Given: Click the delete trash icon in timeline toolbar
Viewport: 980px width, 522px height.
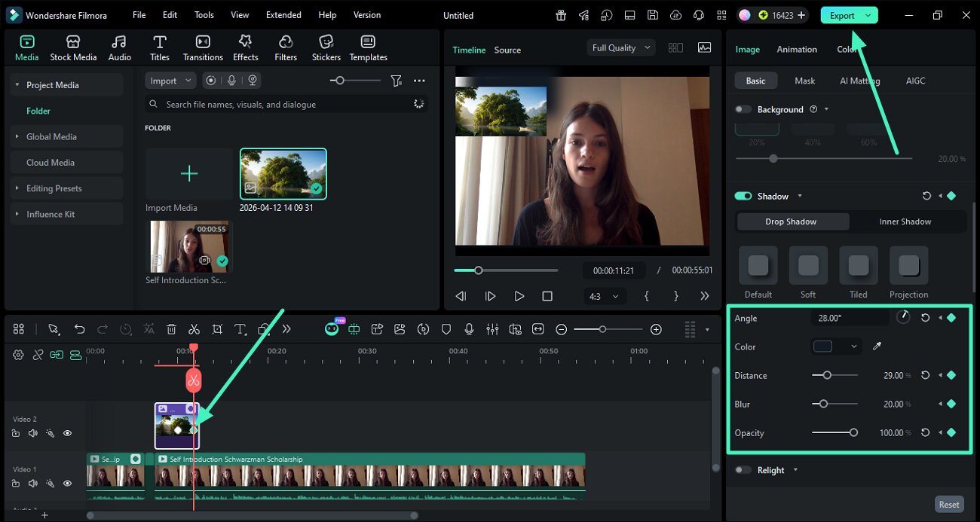Looking at the screenshot, I should tap(171, 329).
